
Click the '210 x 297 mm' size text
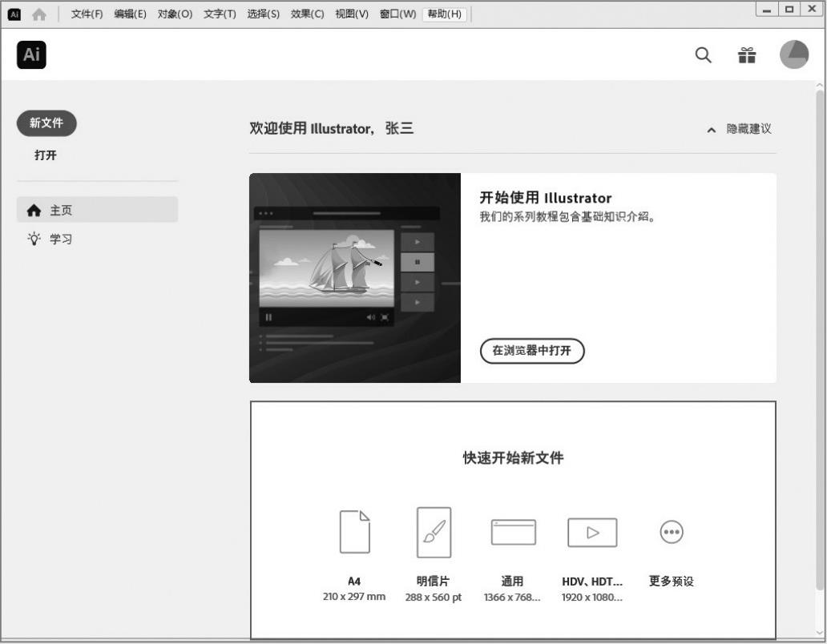(354, 597)
